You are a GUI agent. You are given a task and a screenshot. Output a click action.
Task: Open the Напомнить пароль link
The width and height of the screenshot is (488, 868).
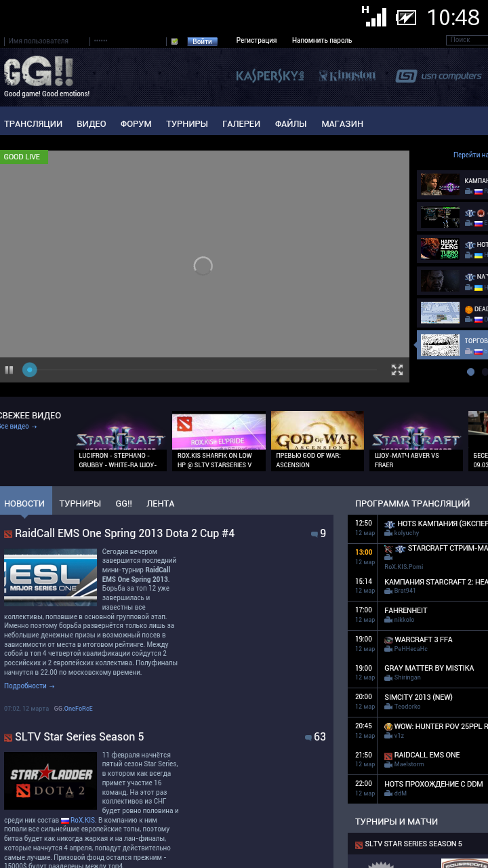coord(322,41)
